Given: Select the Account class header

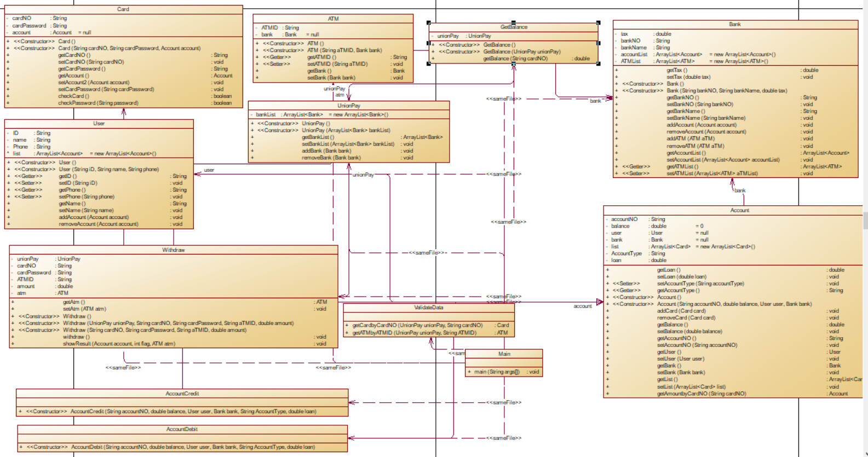Looking at the screenshot, I should tap(739, 210).
